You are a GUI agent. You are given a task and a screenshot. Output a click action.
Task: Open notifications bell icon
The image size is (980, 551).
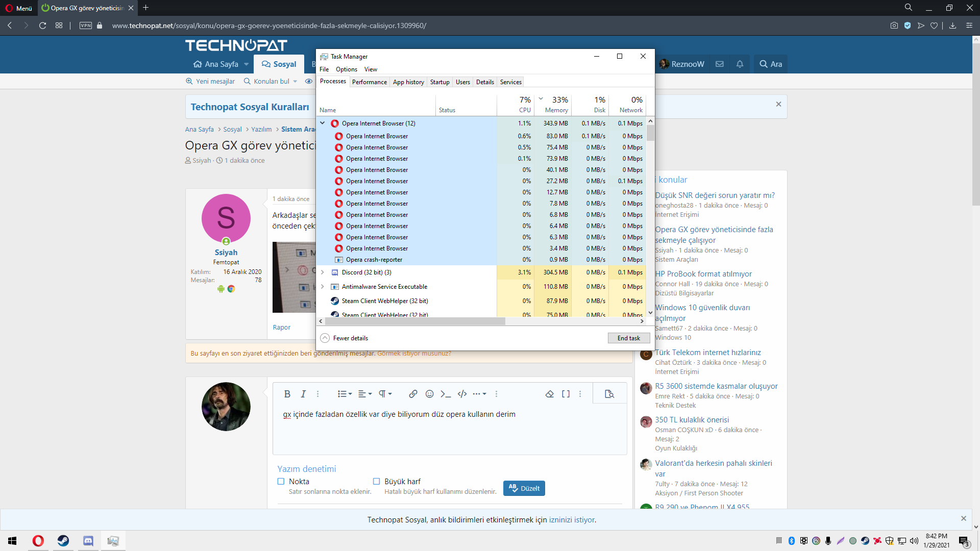(x=740, y=64)
